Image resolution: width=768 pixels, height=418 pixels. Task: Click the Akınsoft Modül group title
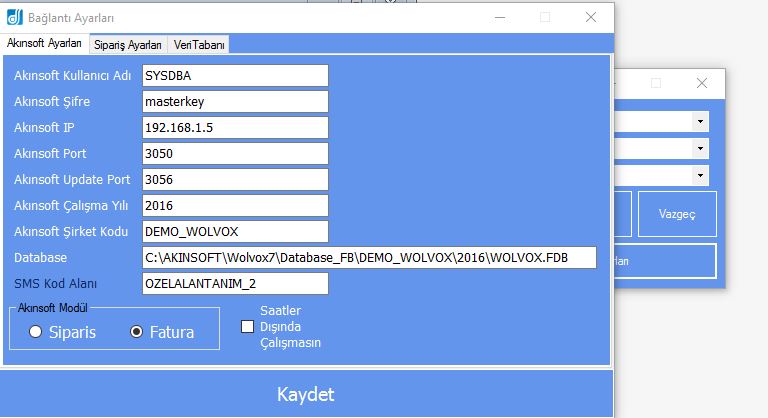[x=53, y=308]
